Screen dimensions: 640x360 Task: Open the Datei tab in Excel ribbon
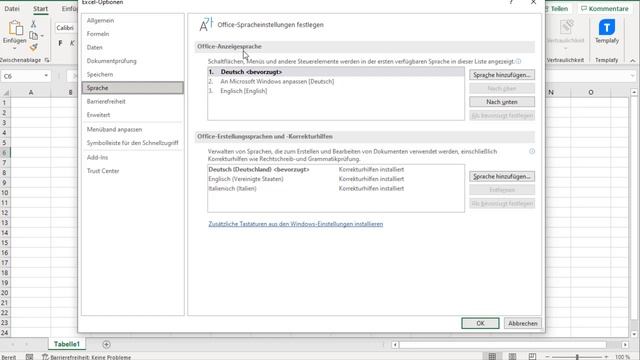[x=12, y=9]
